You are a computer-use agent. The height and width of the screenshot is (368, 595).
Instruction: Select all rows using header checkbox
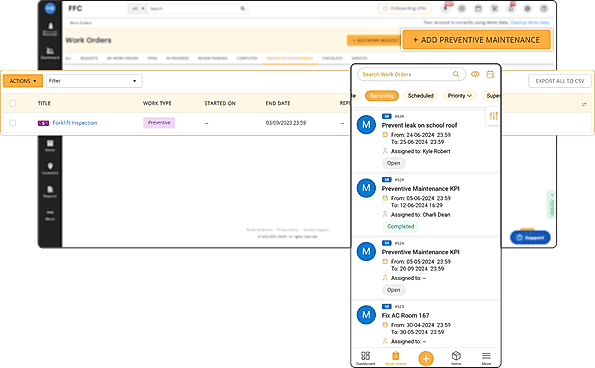coord(13,103)
